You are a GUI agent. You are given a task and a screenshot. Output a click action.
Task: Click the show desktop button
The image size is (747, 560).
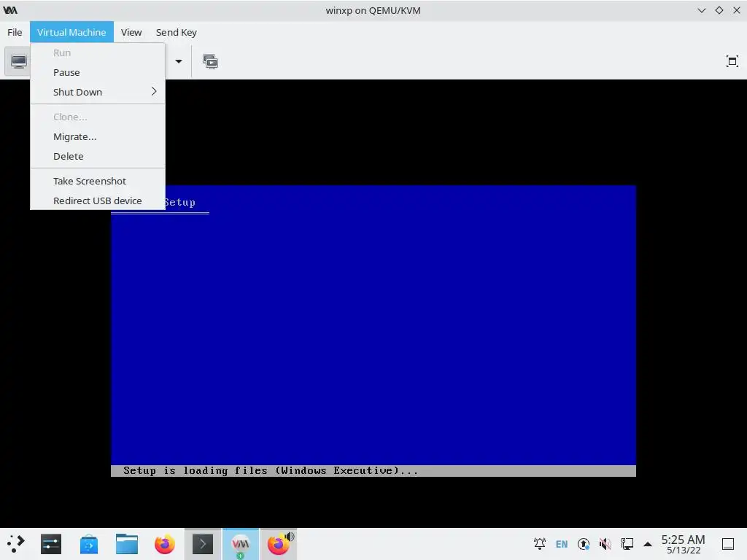(728, 544)
